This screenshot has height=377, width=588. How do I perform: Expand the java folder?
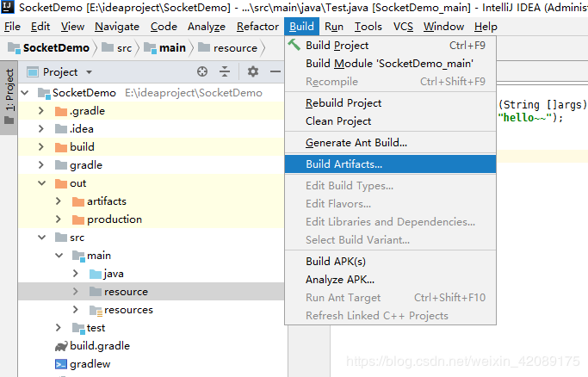pyautogui.click(x=76, y=274)
